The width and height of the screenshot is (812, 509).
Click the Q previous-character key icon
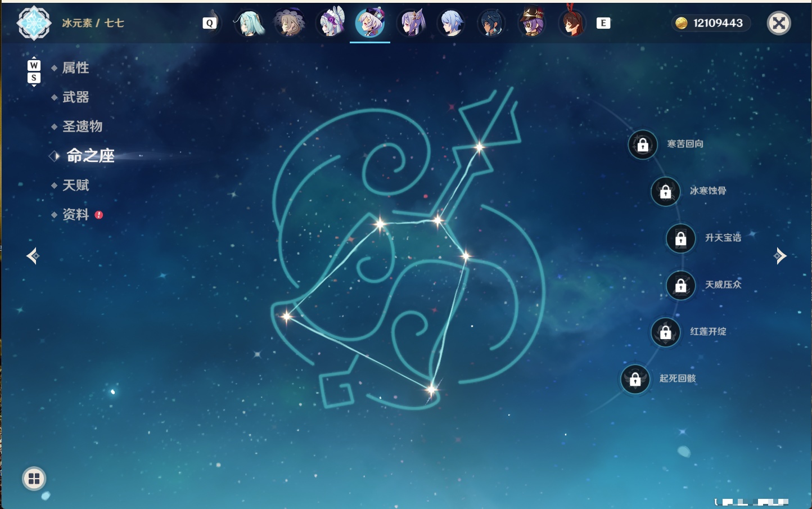click(210, 23)
